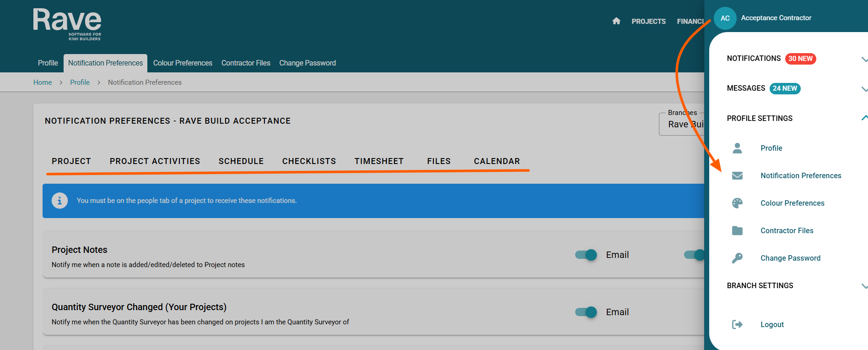Expand the Notifications section chevron
The width and height of the screenshot is (868, 350).
pyautogui.click(x=864, y=59)
